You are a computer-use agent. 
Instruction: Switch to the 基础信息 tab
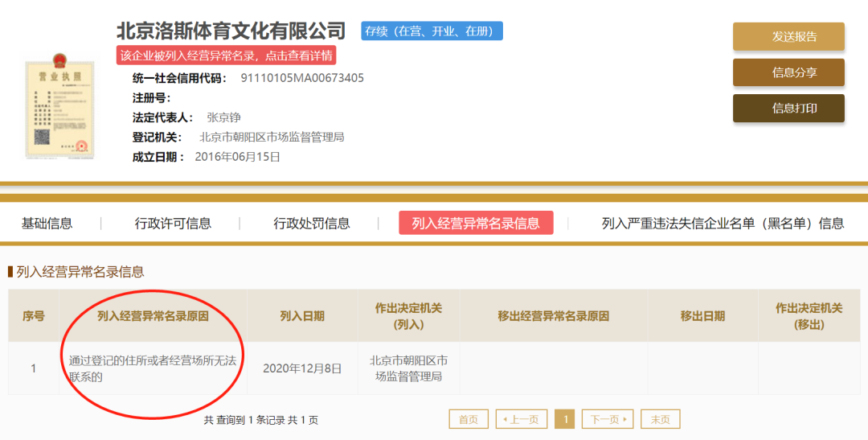pyautogui.click(x=47, y=224)
